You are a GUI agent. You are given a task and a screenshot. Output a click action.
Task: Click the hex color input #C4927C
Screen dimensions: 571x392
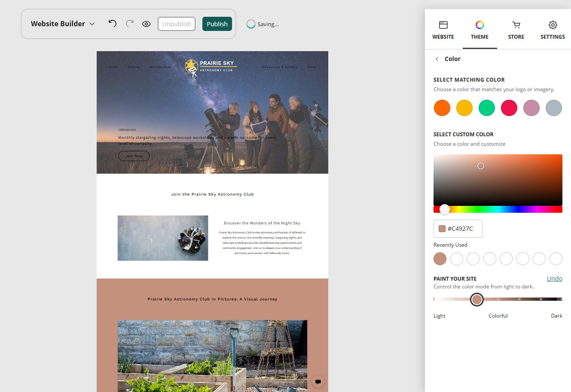point(458,229)
